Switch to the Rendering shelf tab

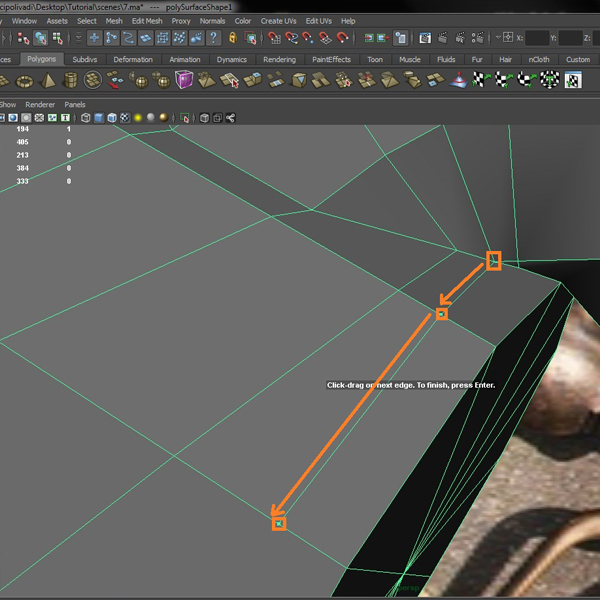tap(279, 59)
